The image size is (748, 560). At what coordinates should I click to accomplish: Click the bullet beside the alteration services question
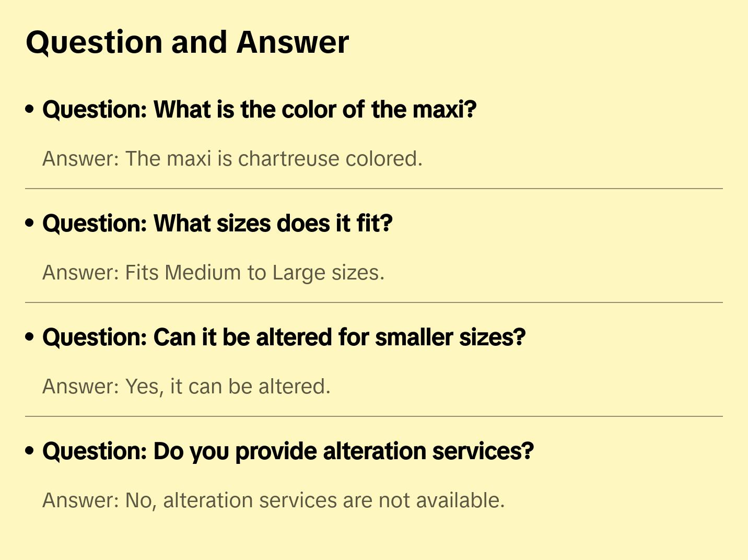(30, 451)
